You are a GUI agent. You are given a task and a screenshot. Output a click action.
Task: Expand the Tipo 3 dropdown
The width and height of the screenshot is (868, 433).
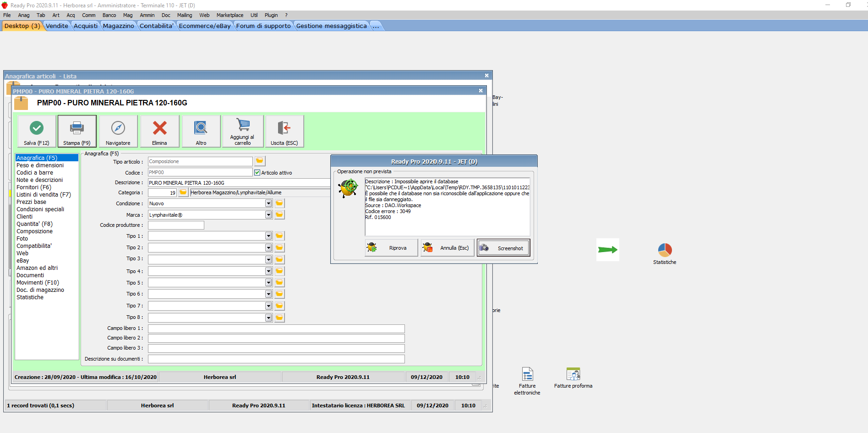(268, 259)
